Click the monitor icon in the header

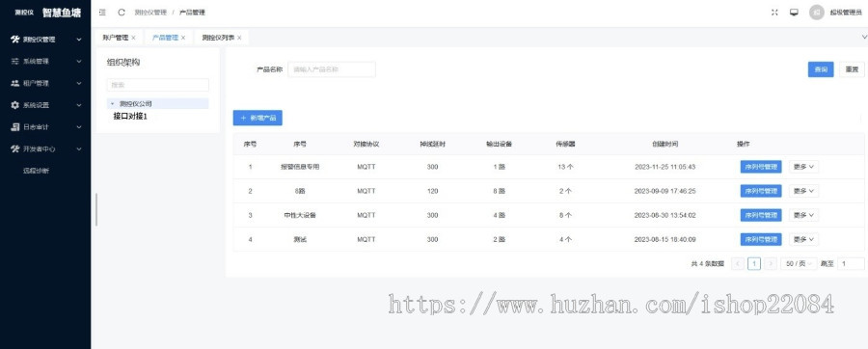(794, 13)
